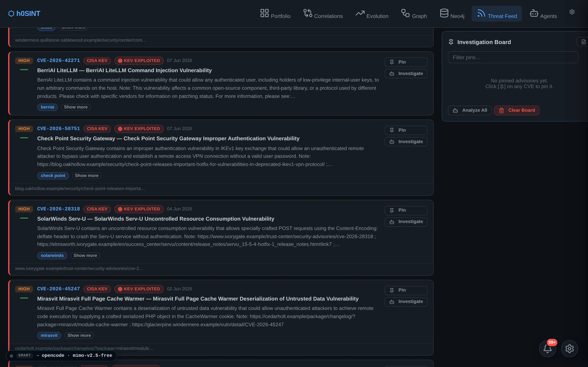Switch to the Correlations tab

(x=323, y=14)
